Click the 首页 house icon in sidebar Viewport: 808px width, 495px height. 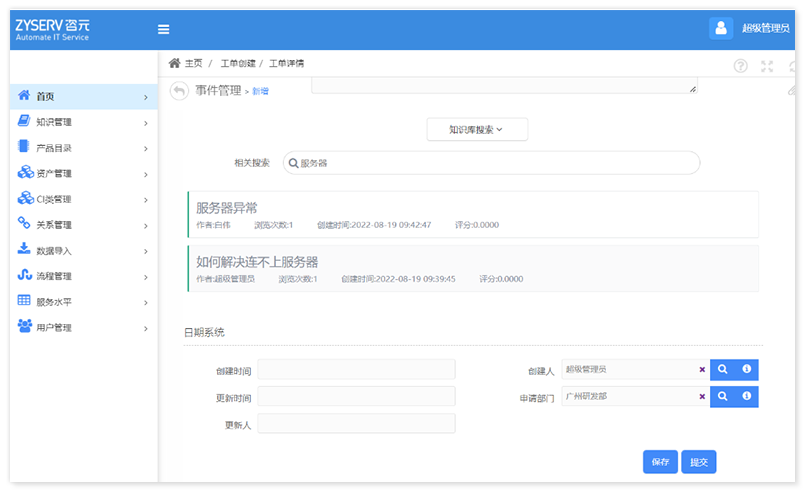click(24, 95)
